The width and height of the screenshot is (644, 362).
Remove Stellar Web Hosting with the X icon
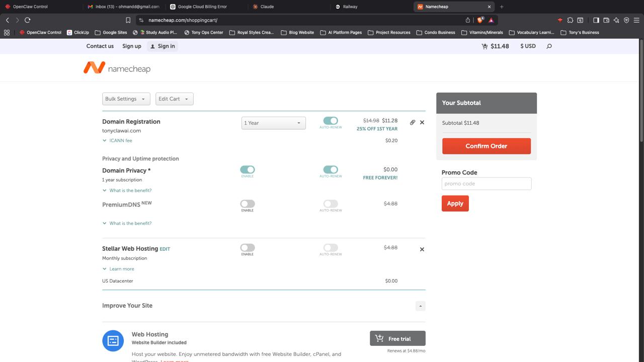click(422, 249)
